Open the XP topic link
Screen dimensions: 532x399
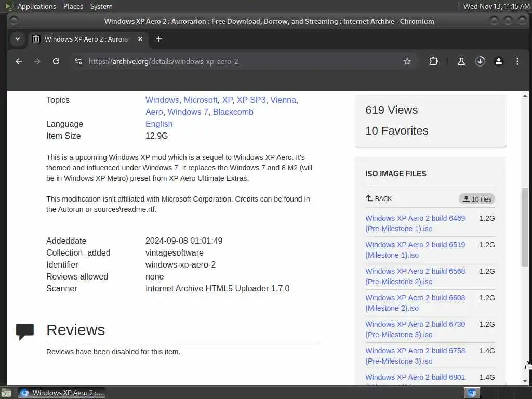(228, 100)
